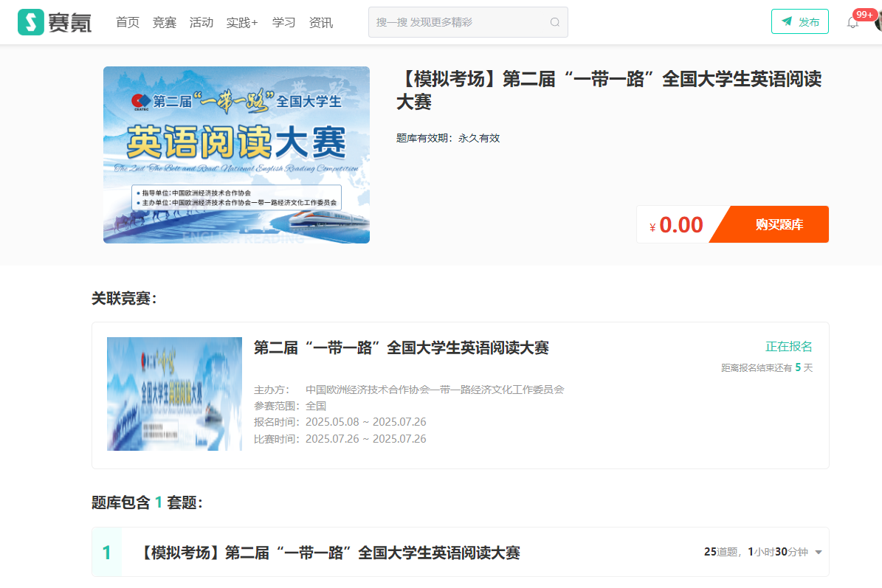Focus the 搜一搜 search input field
This screenshot has height=588, width=882.
(458, 22)
